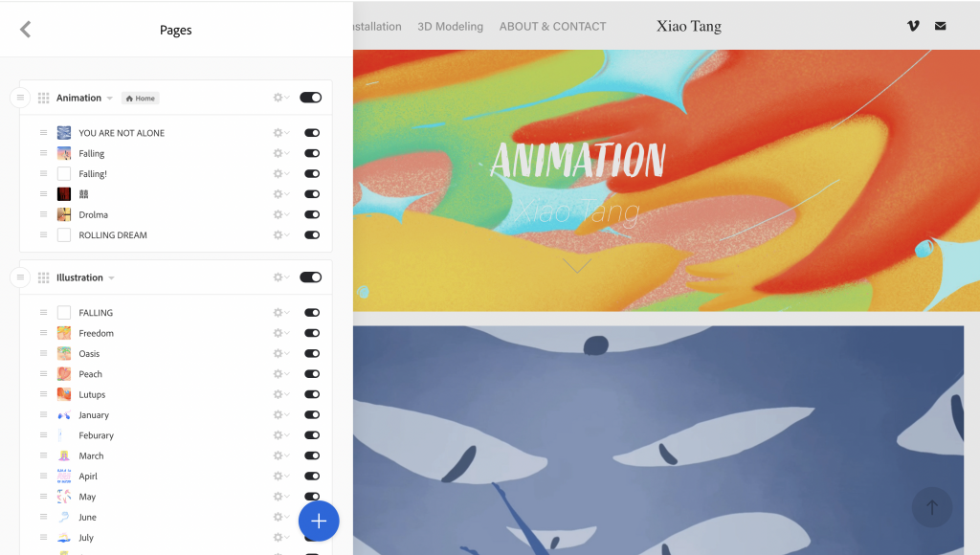Open the 3D Modeling menu item

pyautogui.click(x=450, y=26)
